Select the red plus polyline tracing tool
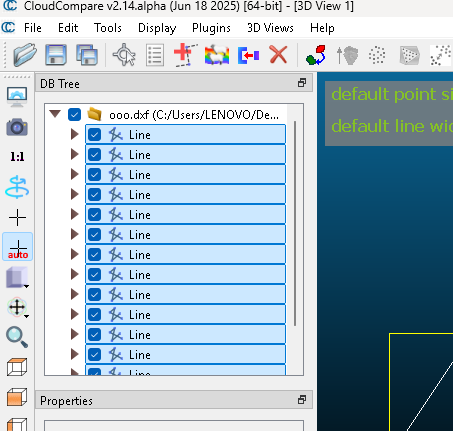Viewport: 453px width, 431px height. (185, 54)
